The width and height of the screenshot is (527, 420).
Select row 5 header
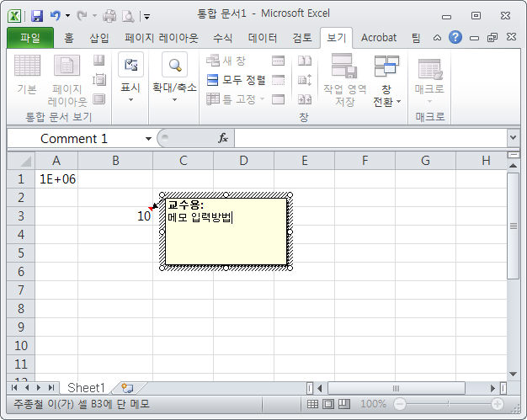(21, 253)
